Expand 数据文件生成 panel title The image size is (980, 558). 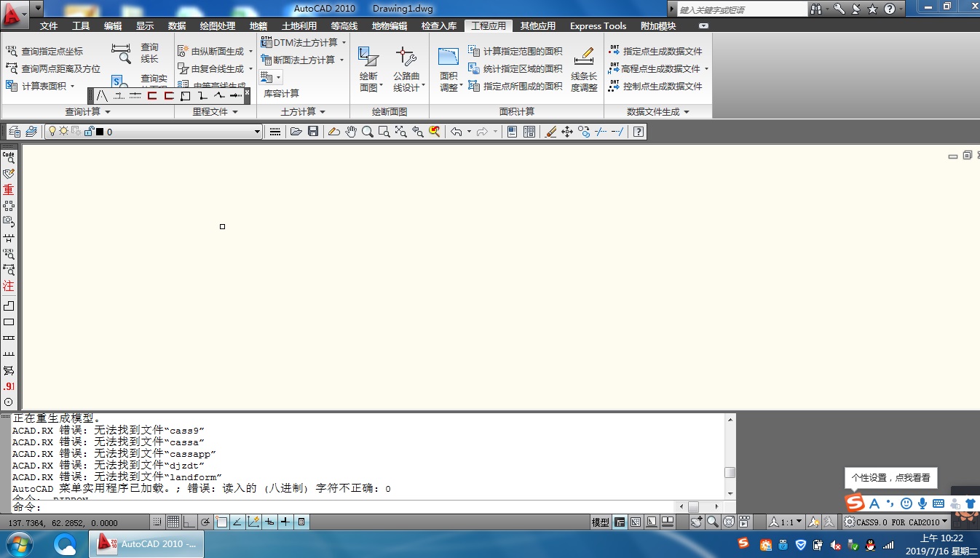click(658, 112)
